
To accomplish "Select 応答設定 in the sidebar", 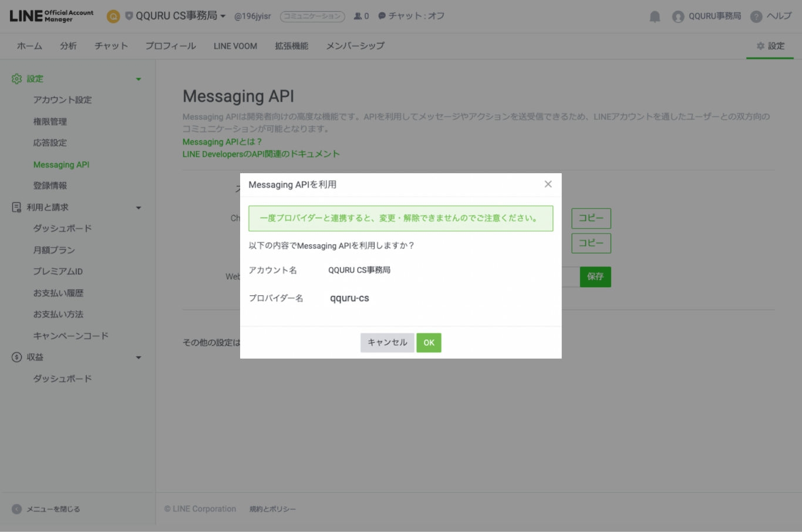I will (50, 143).
